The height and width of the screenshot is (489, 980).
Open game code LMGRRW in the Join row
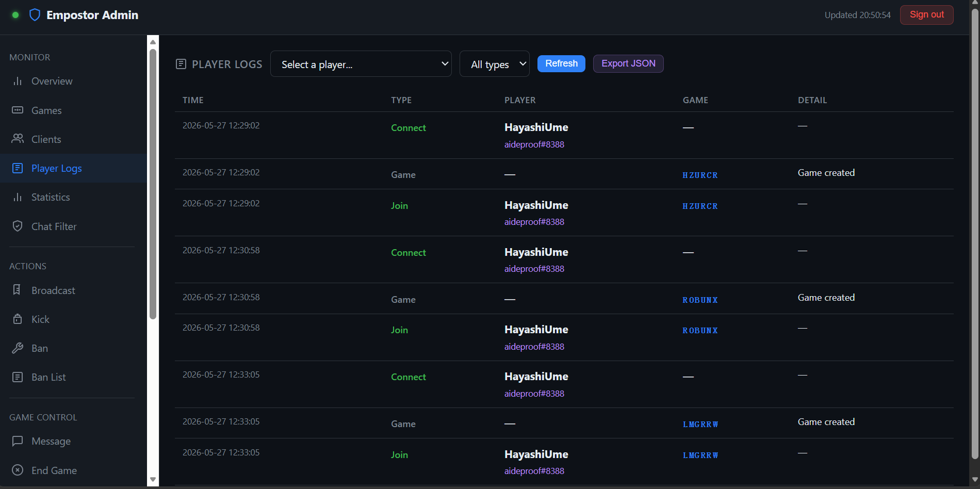(700, 455)
